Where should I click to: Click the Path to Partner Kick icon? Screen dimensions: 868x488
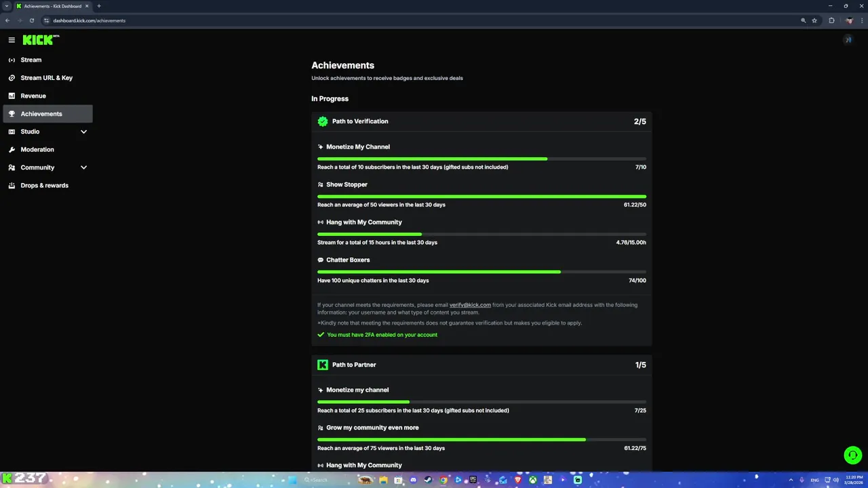[323, 365]
